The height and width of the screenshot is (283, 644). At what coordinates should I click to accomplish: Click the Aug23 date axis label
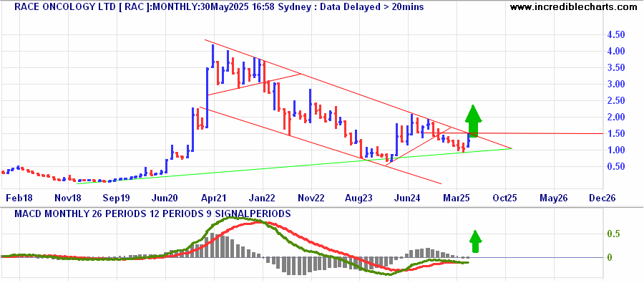pyautogui.click(x=359, y=198)
